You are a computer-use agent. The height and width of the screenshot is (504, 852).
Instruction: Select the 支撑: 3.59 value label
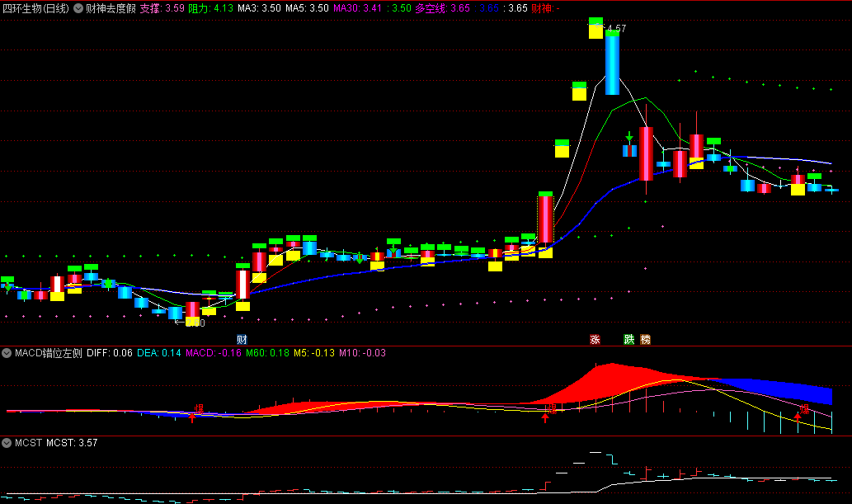pos(162,9)
